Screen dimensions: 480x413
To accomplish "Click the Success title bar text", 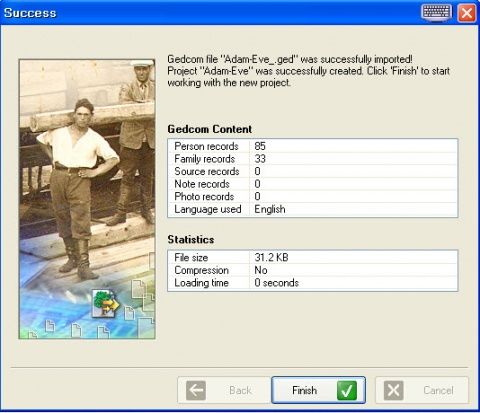I will pos(30,13).
